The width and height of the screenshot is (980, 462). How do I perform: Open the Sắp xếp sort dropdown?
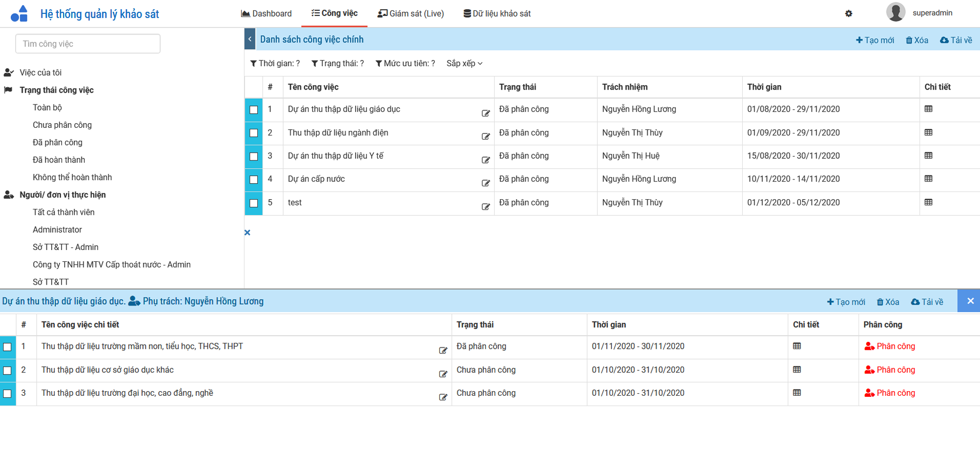point(464,64)
